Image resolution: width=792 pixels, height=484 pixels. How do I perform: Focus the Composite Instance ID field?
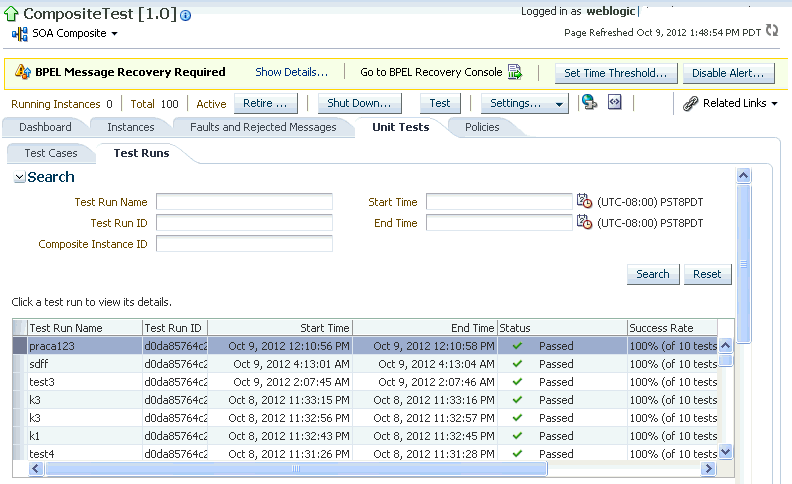244,244
